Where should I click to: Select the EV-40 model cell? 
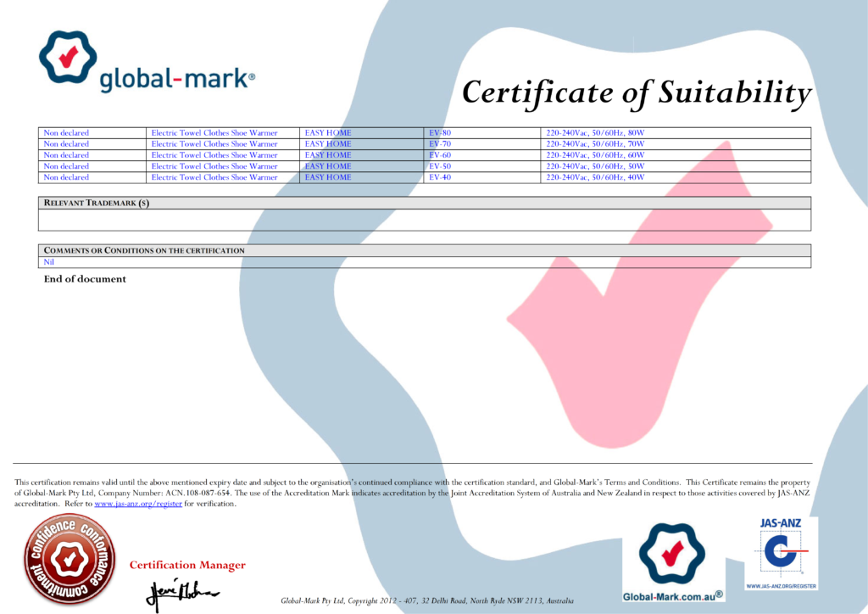pyautogui.click(x=481, y=178)
